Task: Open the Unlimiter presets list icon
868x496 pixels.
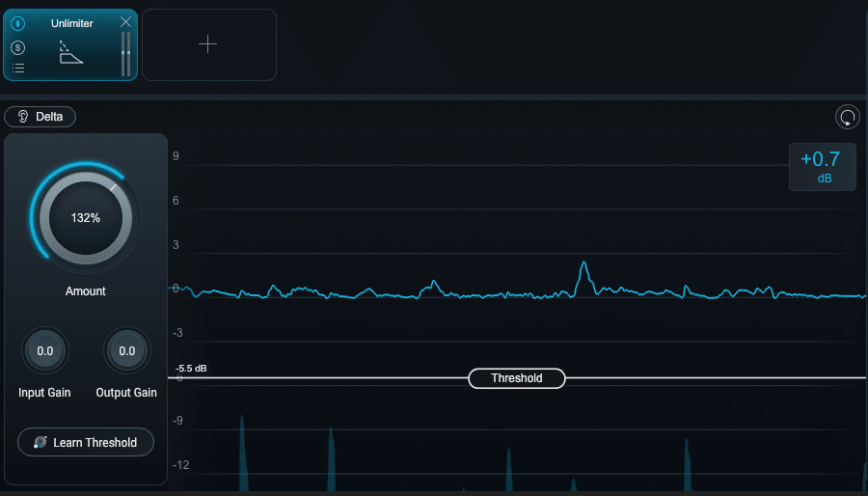Action: tap(18, 68)
